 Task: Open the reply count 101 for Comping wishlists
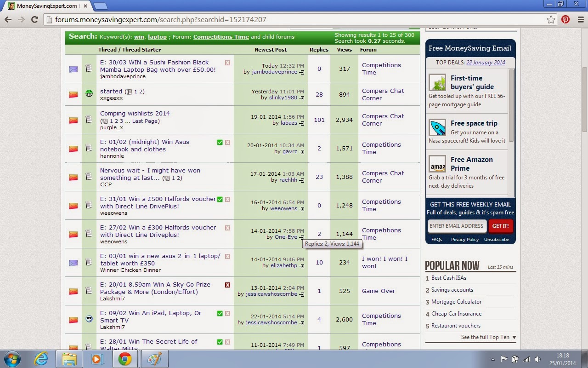click(319, 120)
